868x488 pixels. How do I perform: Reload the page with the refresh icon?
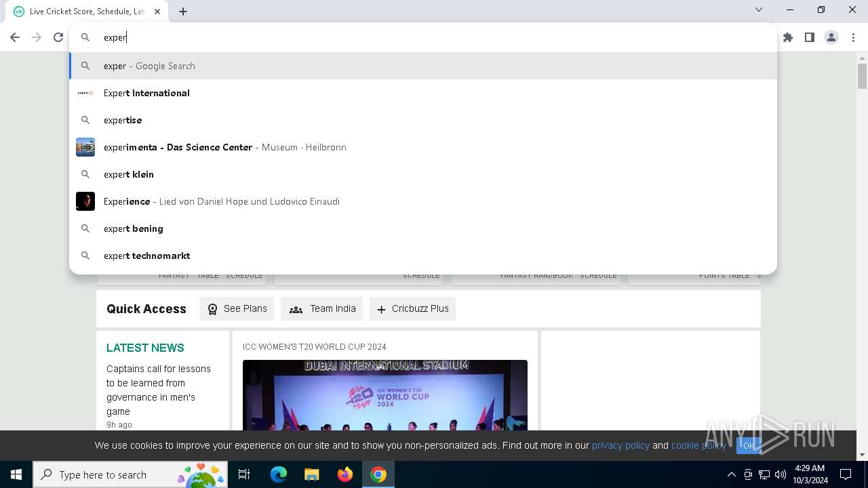58,37
